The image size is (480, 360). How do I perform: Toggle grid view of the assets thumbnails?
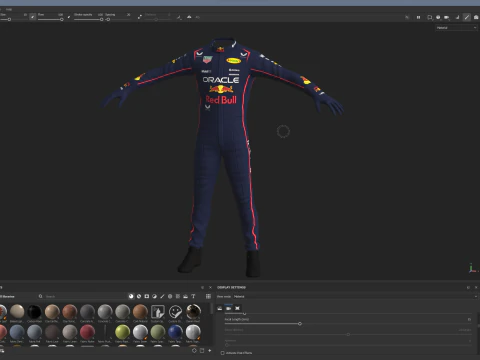point(208,296)
